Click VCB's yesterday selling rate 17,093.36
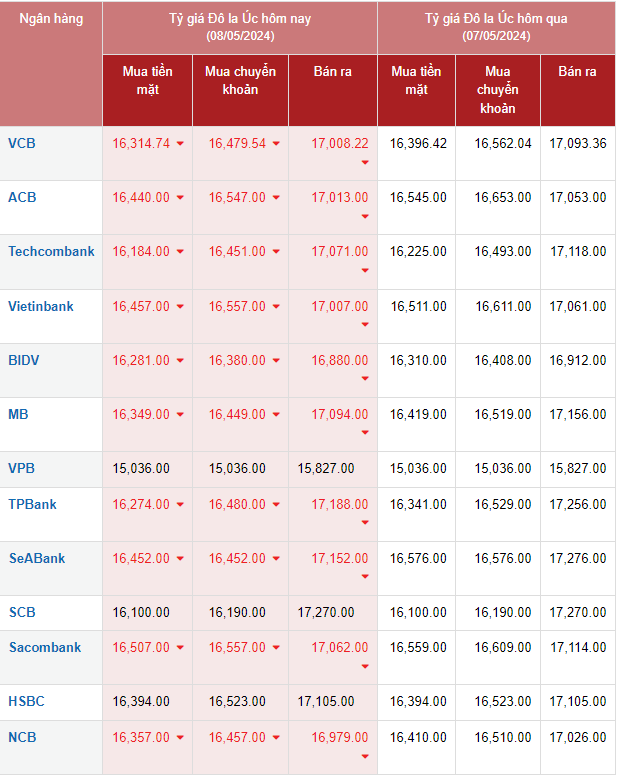This screenshot has width=618, height=778. tap(577, 143)
